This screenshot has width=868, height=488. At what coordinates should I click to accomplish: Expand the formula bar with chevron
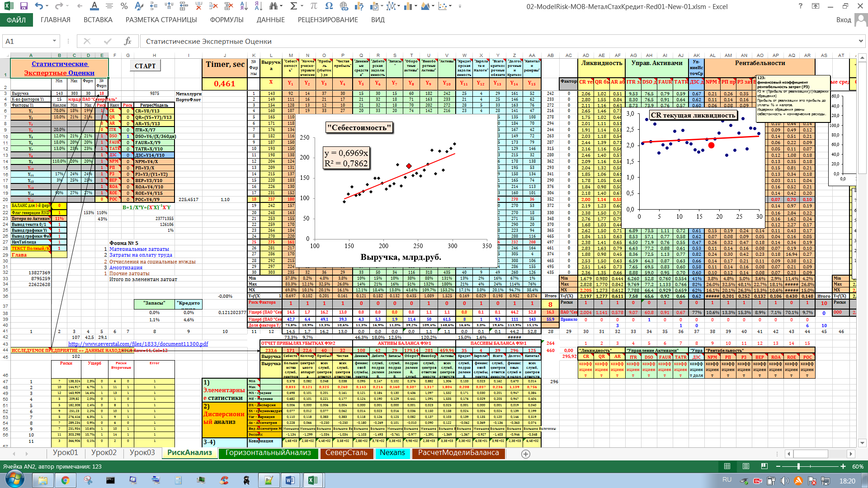[860, 41]
